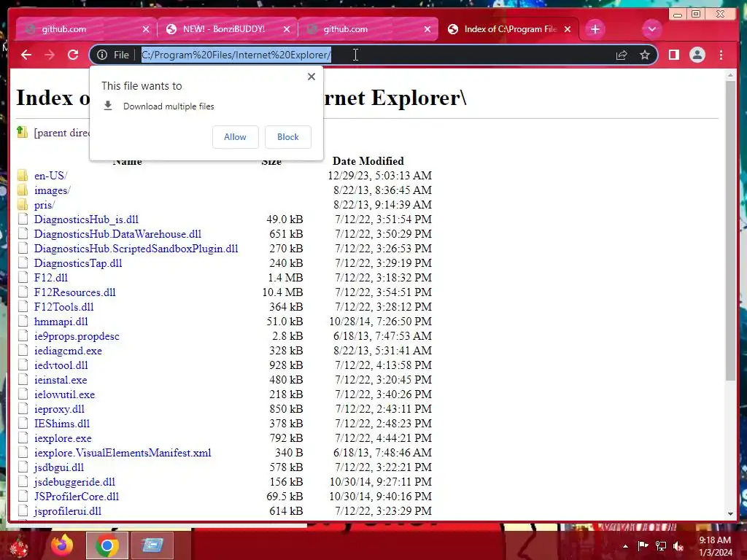Open DiagnosticsHub_is.dll file link
The image size is (747, 560).
click(86, 219)
